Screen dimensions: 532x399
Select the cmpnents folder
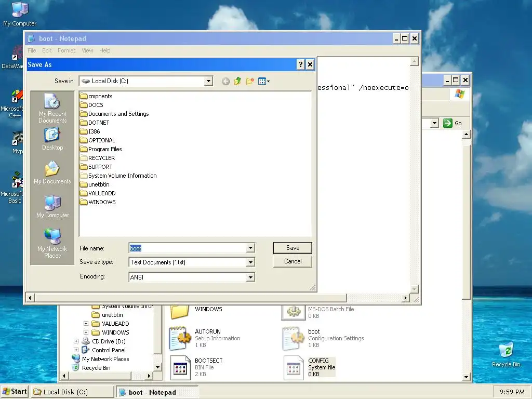click(96, 96)
